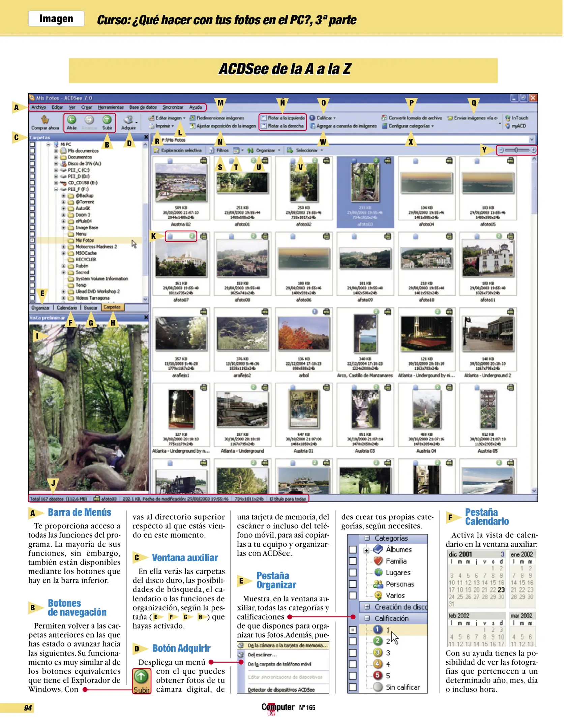The height and width of the screenshot is (728, 564).
Task: Go back with the Atrás arrow
Action: coord(71,120)
